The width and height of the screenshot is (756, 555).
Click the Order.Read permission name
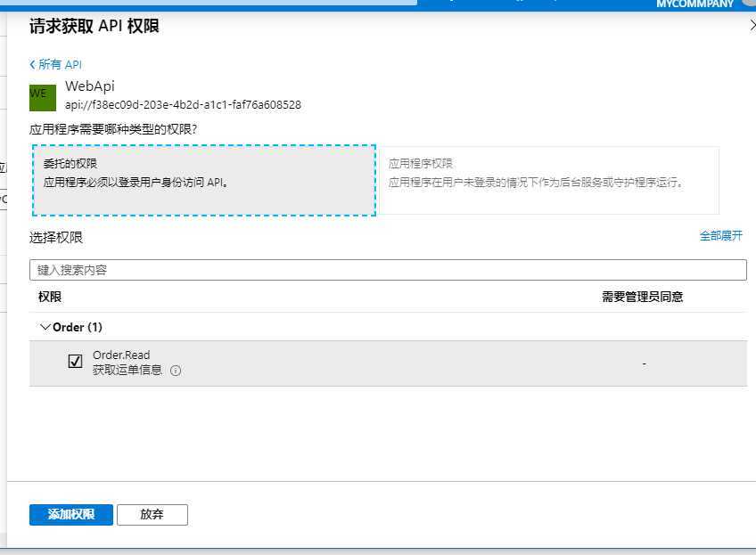tap(121, 355)
